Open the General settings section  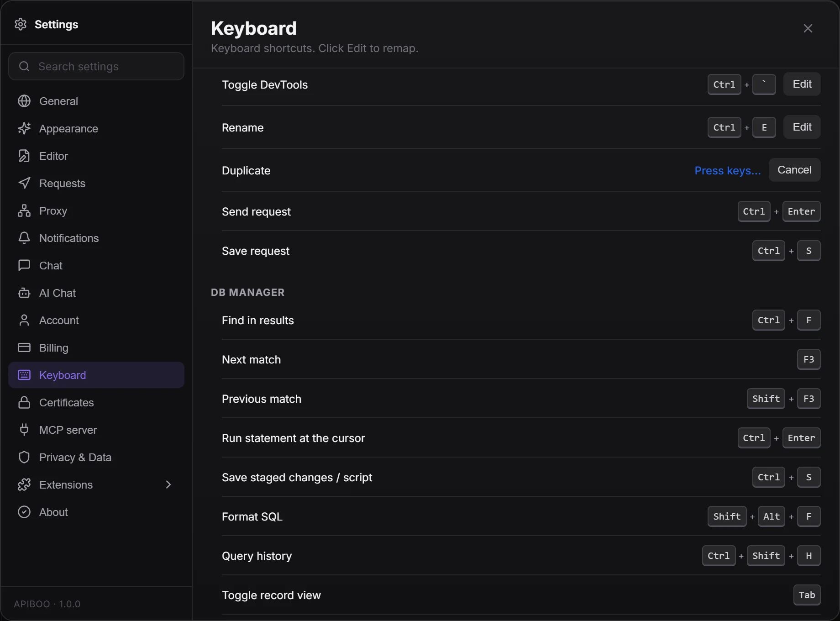96,101
